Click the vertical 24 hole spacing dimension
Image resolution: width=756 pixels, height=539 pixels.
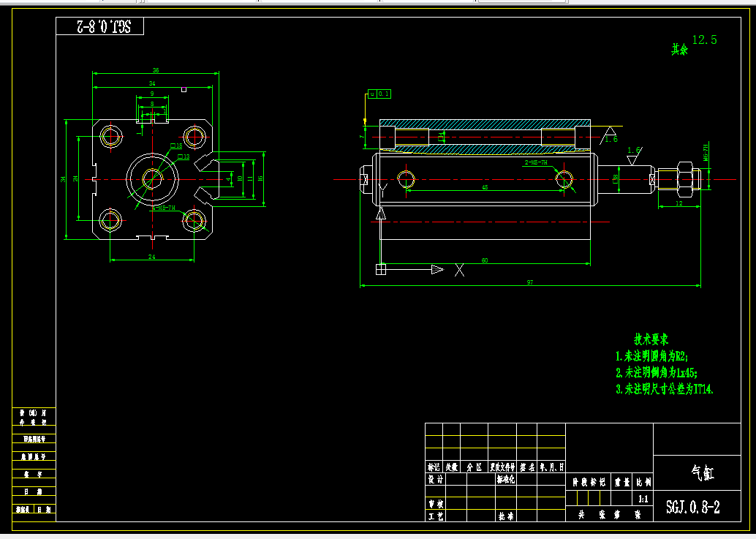point(76,178)
